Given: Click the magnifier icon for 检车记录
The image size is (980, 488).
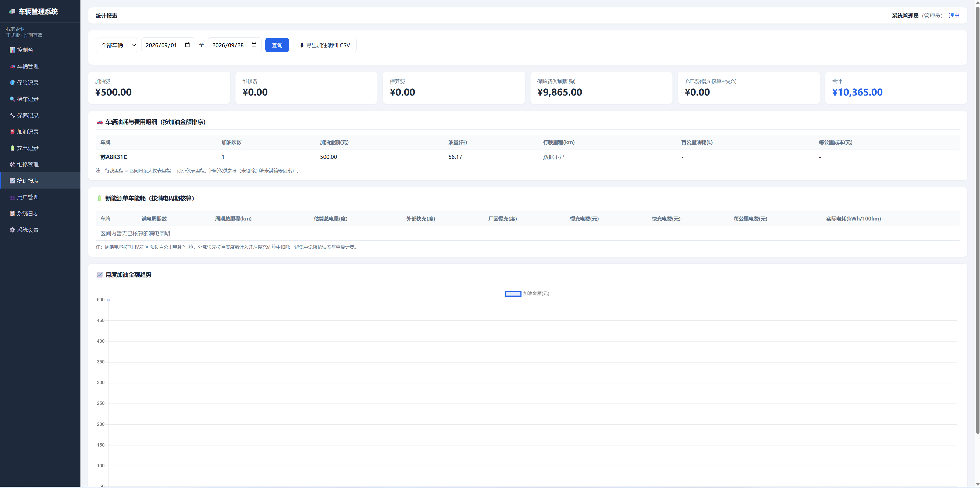Looking at the screenshot, I should (x=12, y=99).
